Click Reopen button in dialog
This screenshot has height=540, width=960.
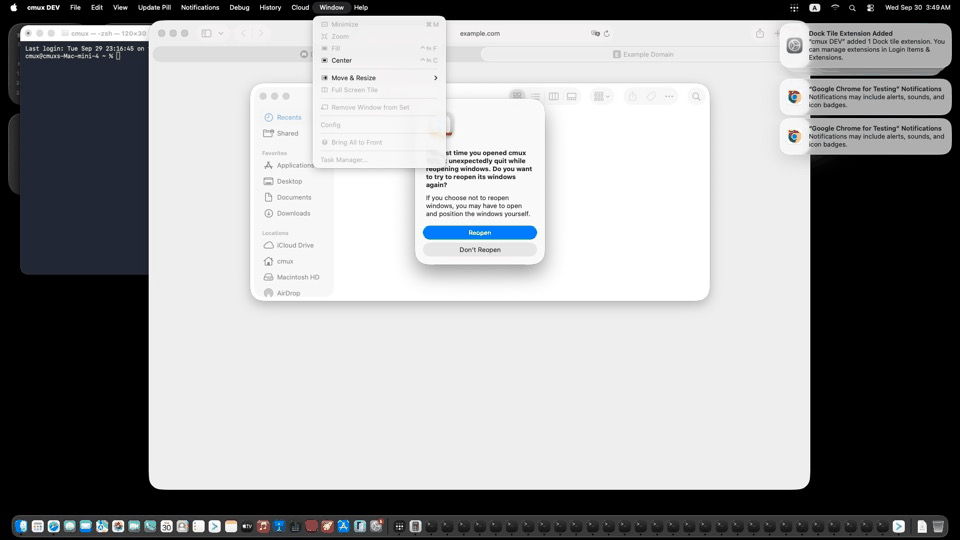(x=480, y=233)
